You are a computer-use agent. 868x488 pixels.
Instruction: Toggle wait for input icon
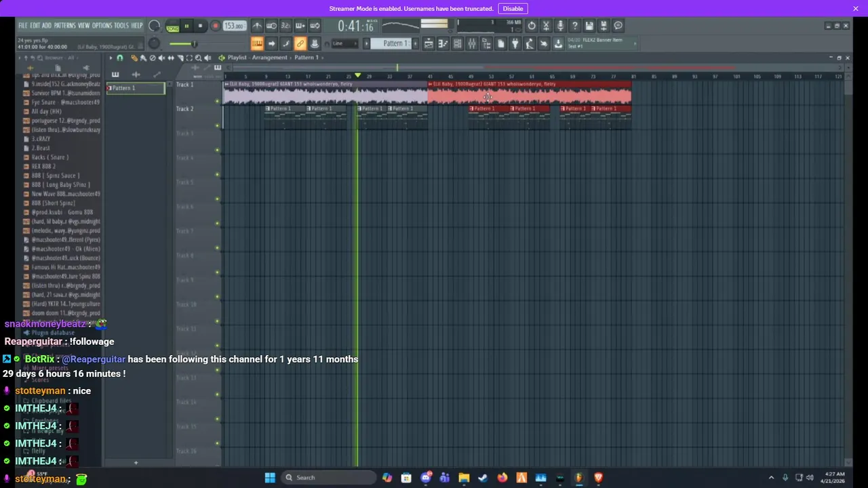[271, 26]
